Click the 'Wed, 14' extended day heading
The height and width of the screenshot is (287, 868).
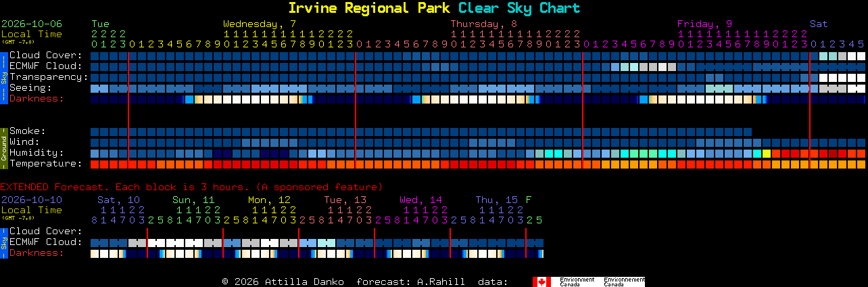point(420,200)
